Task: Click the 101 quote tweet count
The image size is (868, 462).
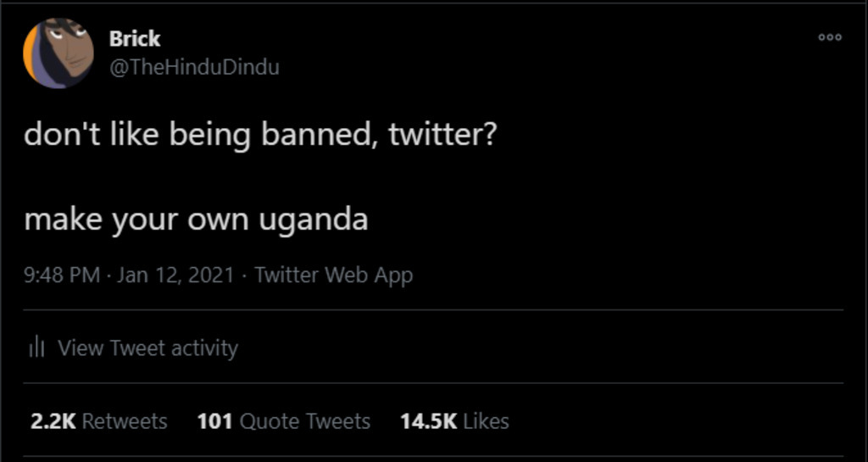Action: click(214, 421)
